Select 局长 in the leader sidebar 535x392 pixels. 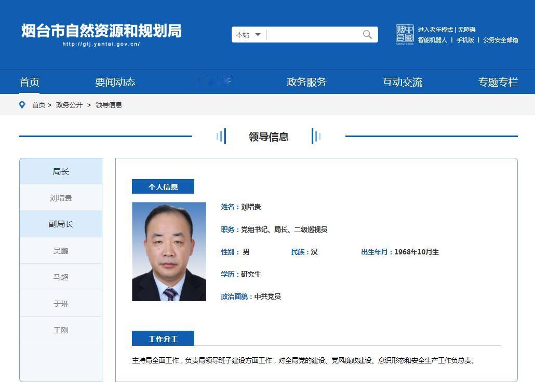click(x=60, y=171)
